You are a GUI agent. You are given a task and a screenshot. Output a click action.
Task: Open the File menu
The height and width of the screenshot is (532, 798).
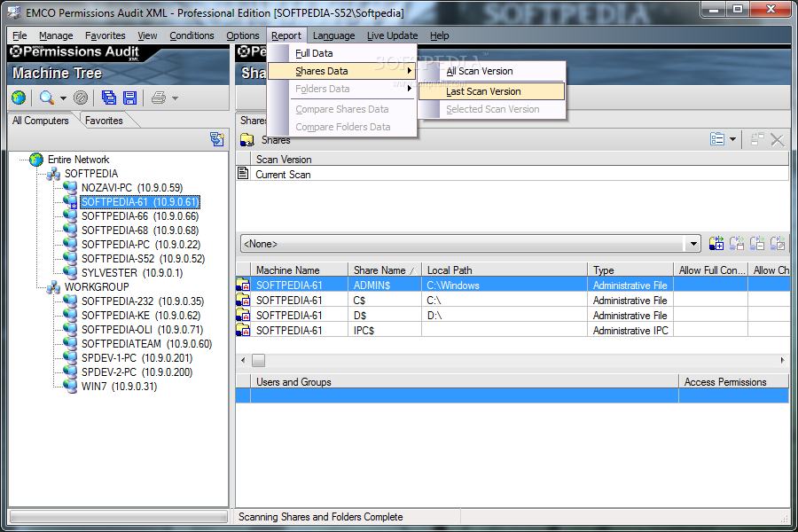[20, 35]
